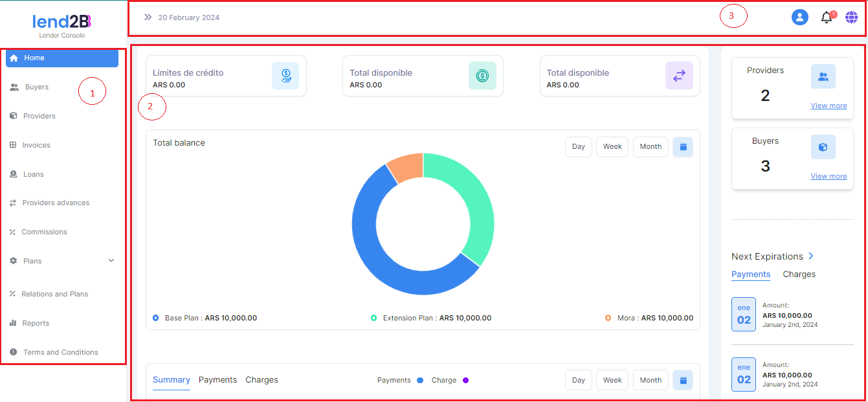This screenshot has width=868, height=402.
Task: Click the Límites de crédito hand-coin icon
Action: point(285,76)
